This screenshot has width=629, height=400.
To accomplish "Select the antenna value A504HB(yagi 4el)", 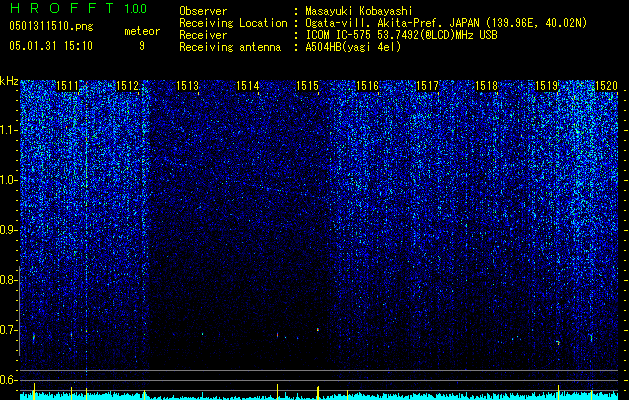I will coord(353,47).
